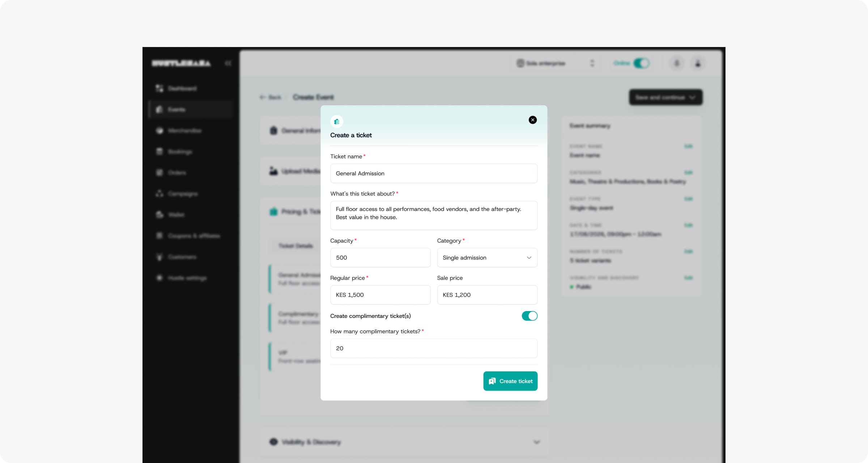Click the Hustlesasa logo
The width and height of the screenshot is (868, 463).
click(181, 63)
